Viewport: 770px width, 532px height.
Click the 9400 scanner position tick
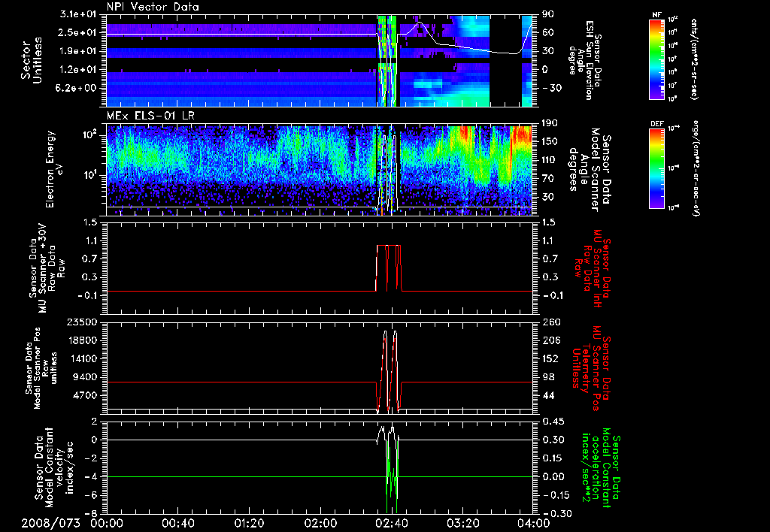(x=85, y=377)
